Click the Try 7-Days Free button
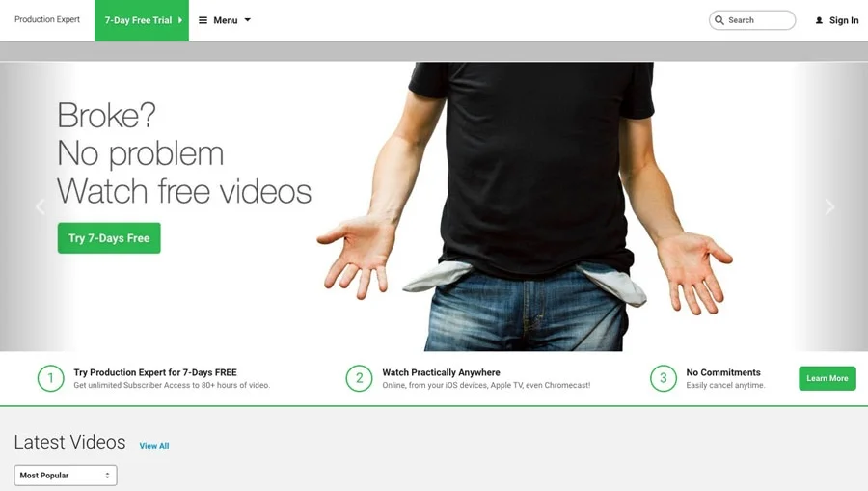This screenshot has height=491, width=868. [109, 238]
